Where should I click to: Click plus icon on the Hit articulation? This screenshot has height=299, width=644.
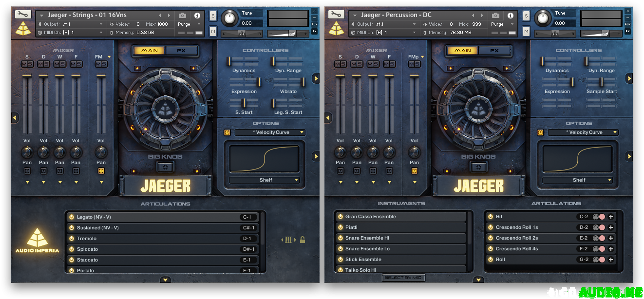point(611,217)
